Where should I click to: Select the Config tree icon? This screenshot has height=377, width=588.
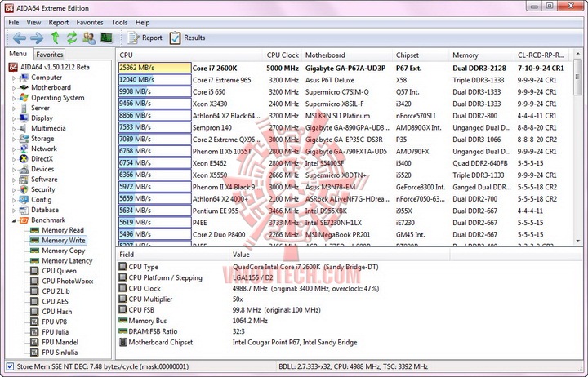24,200
